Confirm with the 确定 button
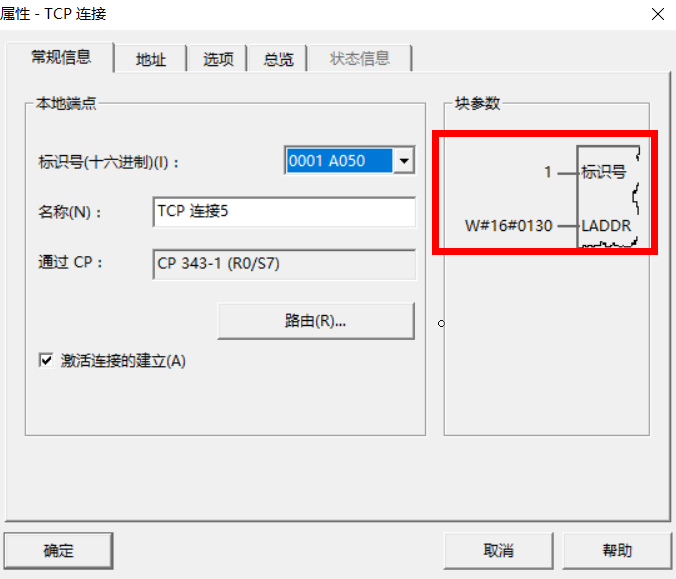 point(59,550)
